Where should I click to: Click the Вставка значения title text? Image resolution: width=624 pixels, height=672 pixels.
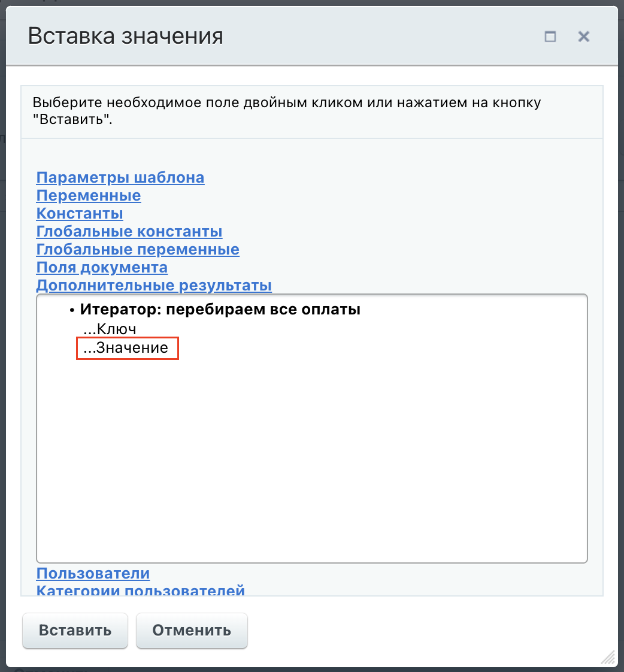click(125, 36)
